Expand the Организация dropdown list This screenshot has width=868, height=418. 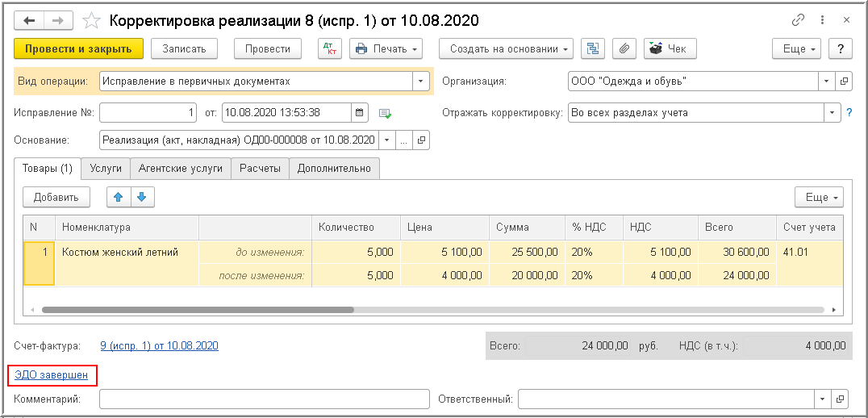(826, 81)
